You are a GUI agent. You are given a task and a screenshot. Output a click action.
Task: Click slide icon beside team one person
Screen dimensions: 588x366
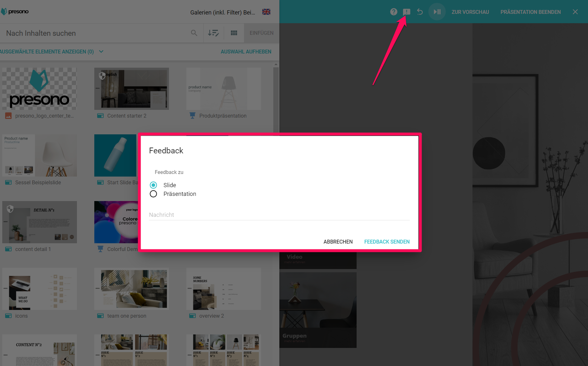(x=100, y=316)
